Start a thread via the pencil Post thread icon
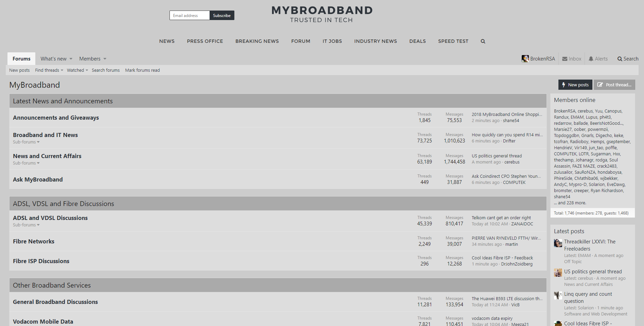The width and height of the screenshot is (644, 326). click(601, 85)
